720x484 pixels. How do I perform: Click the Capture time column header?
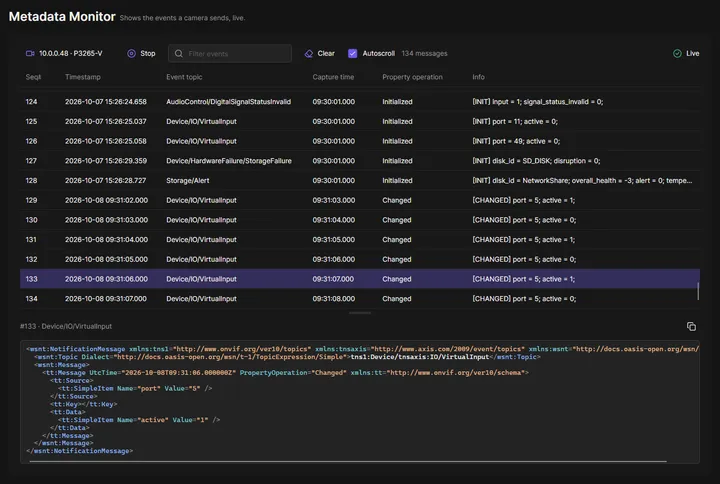(x=333, y=77)
